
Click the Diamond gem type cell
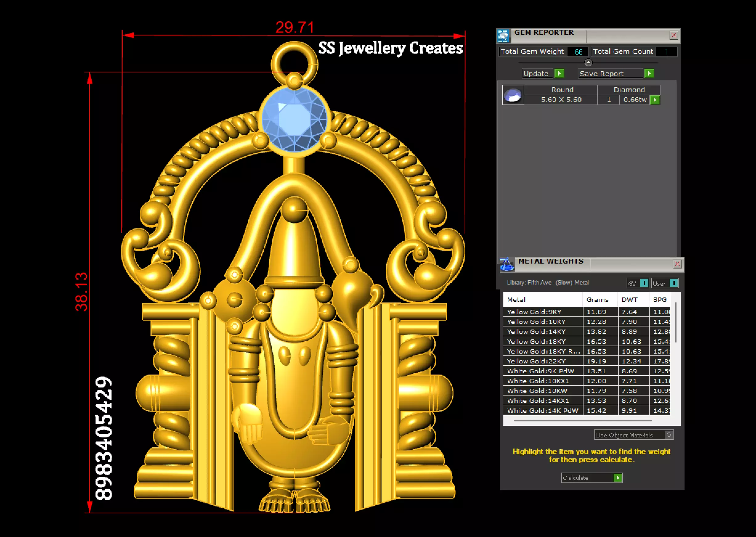[x=629, y=90]
